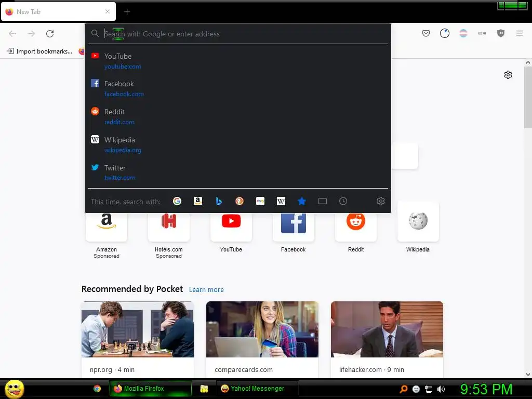
Task: Open the Firefox hamburger menu
Action: coord(520,33)
